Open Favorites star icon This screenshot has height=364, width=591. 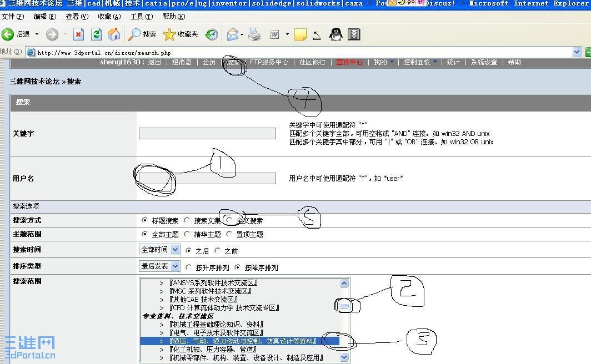(x=169, y=34)
